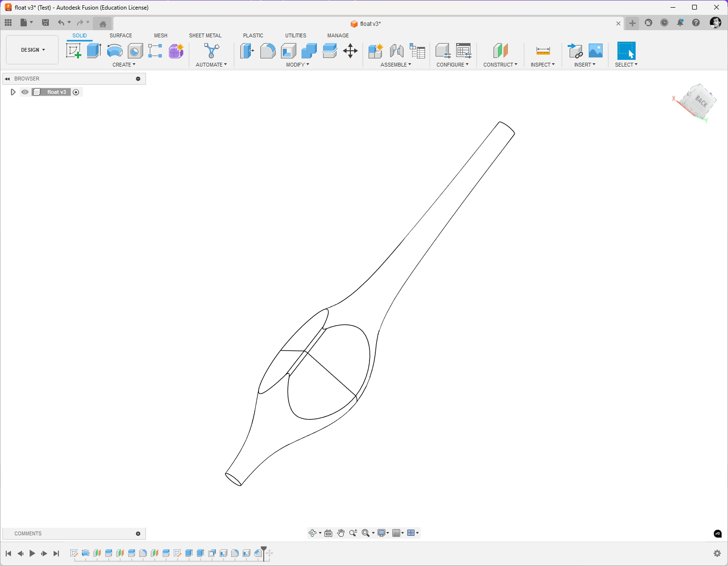Select the Extrude tool

[x=94, y=50]
